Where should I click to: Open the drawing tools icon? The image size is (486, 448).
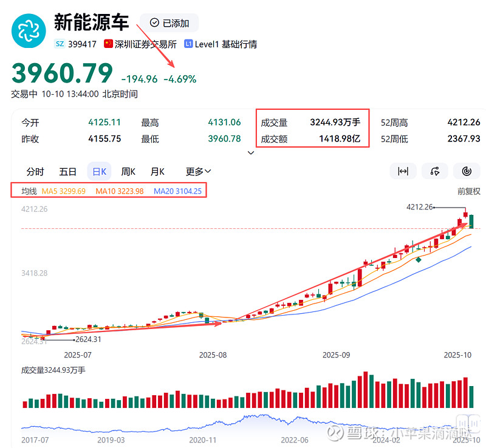tap(435, 172)
